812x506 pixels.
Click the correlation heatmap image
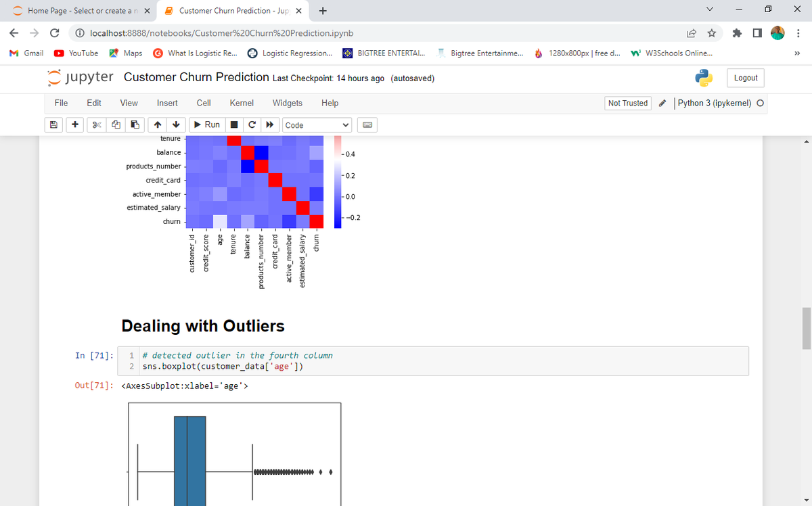(244, 213)
